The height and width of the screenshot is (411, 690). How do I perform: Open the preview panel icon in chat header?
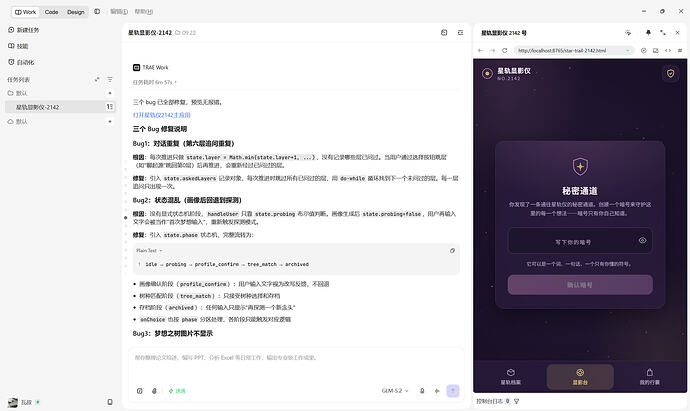coord(444,33)
